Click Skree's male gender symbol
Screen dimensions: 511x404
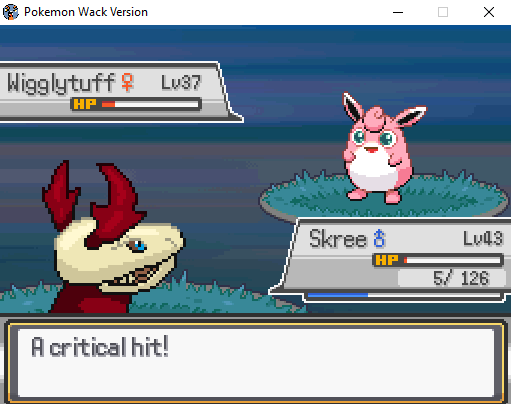(379, 238)
